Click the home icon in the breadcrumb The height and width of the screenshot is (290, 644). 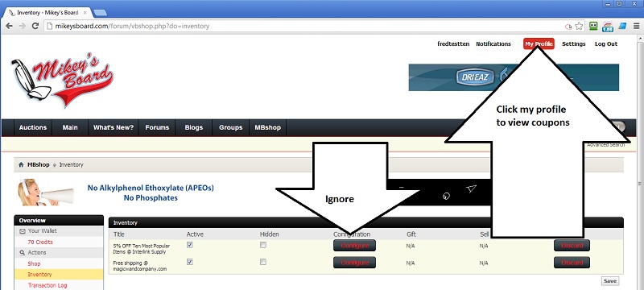click(x=21, y=164)
